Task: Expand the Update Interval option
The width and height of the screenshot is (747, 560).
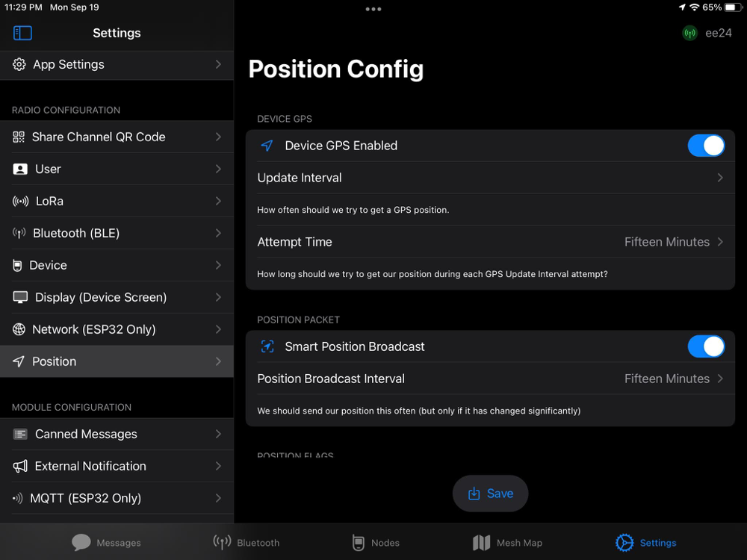Action: pyautogui.click(x=490, y=178)
